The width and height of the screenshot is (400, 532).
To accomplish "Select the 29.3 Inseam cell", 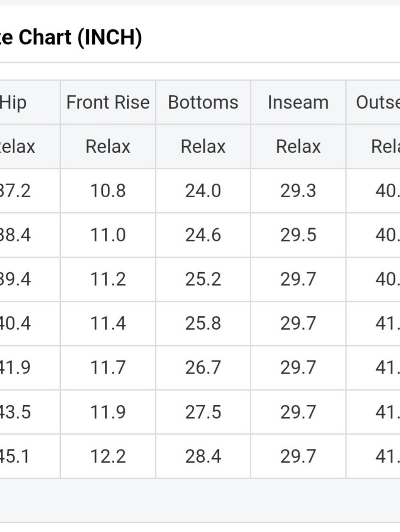I will tap(298, 190).
